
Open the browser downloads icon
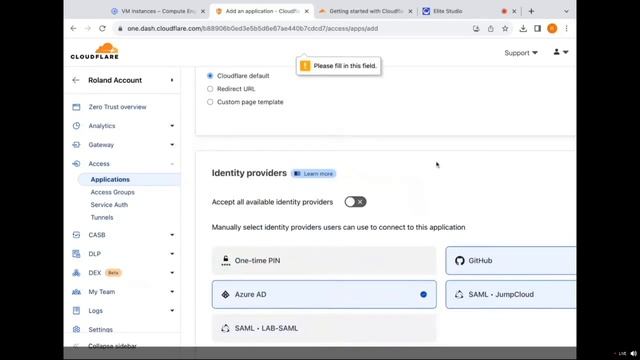523,29
